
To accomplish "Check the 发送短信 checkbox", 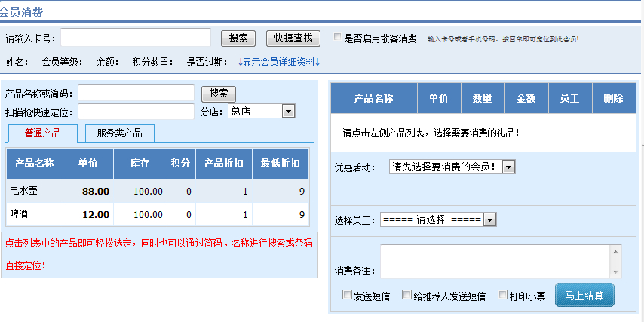I will tap(348, 295).
